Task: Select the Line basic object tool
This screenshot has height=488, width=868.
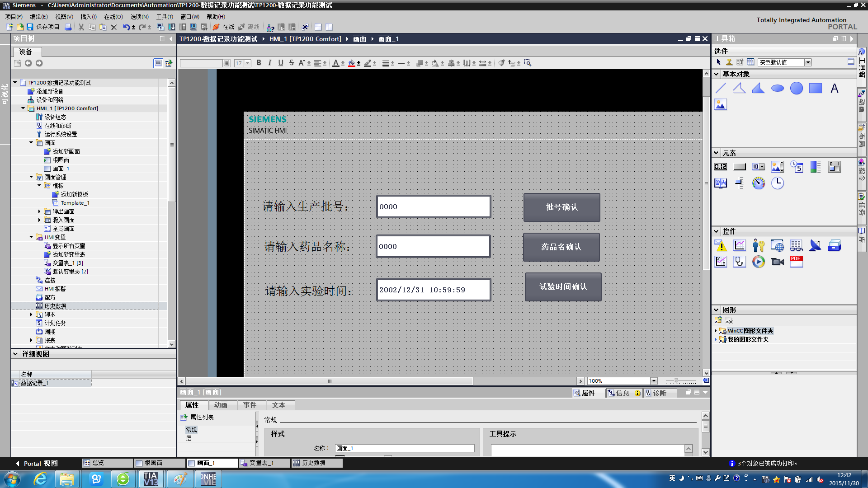Action: (721, 88)
